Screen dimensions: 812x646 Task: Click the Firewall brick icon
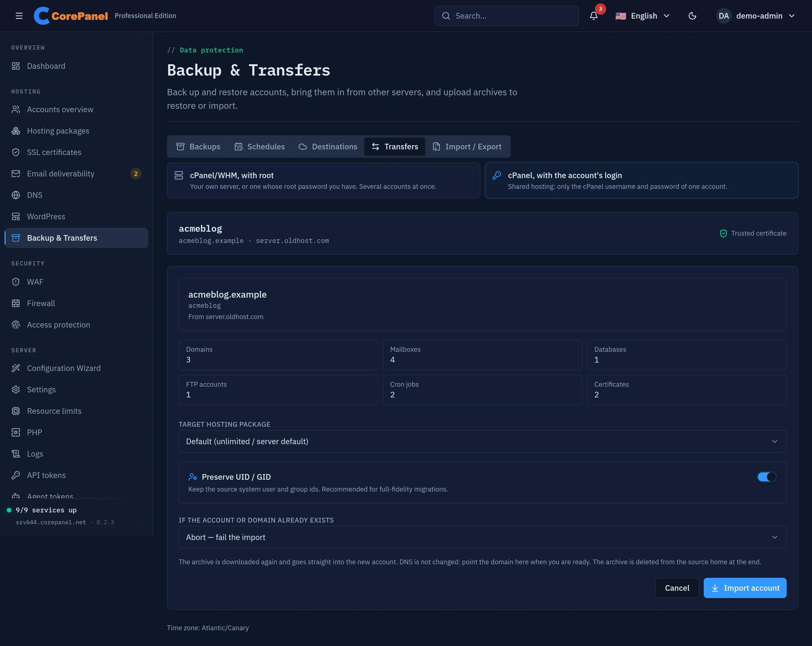point(16,303)
